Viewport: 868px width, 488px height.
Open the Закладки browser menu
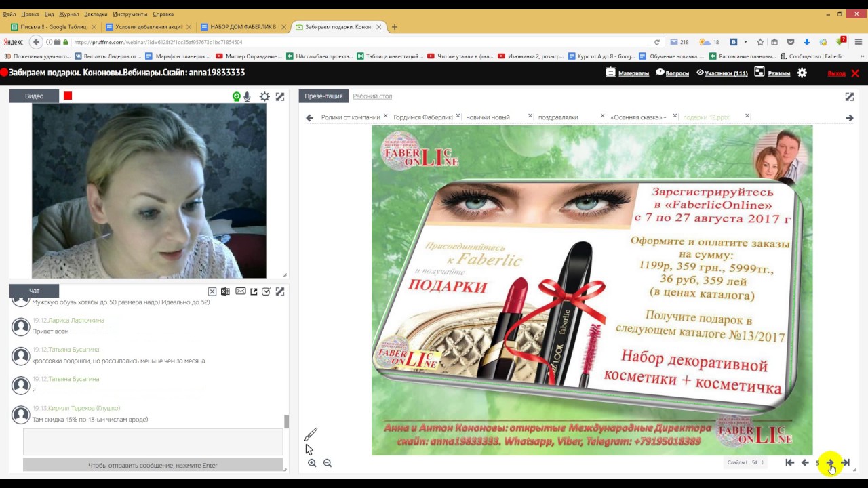click(95, 14)
